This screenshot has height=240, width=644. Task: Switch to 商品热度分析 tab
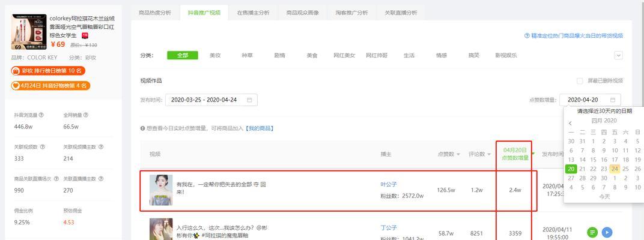[156, 13]
